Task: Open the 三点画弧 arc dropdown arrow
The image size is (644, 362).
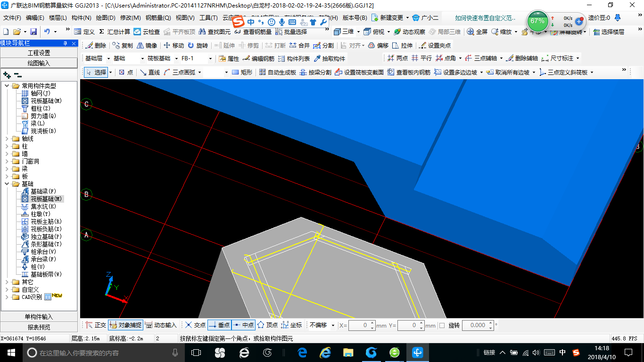Action: [199, 72]
